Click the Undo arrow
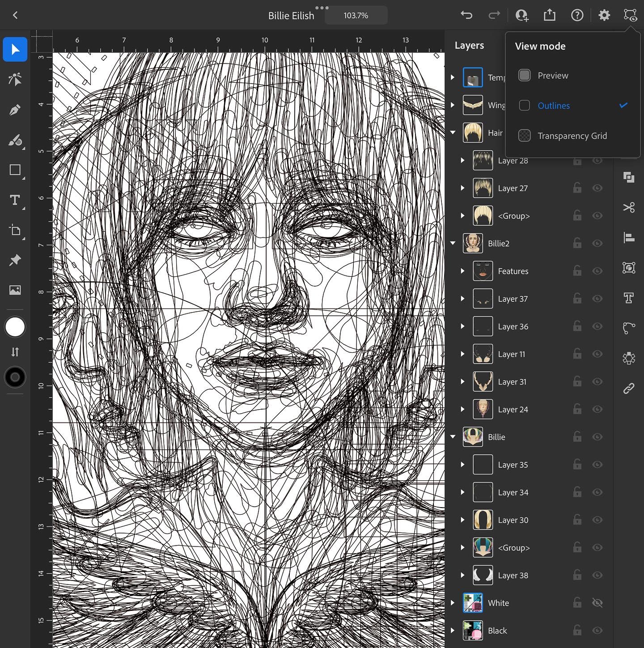 click(466, 15)
